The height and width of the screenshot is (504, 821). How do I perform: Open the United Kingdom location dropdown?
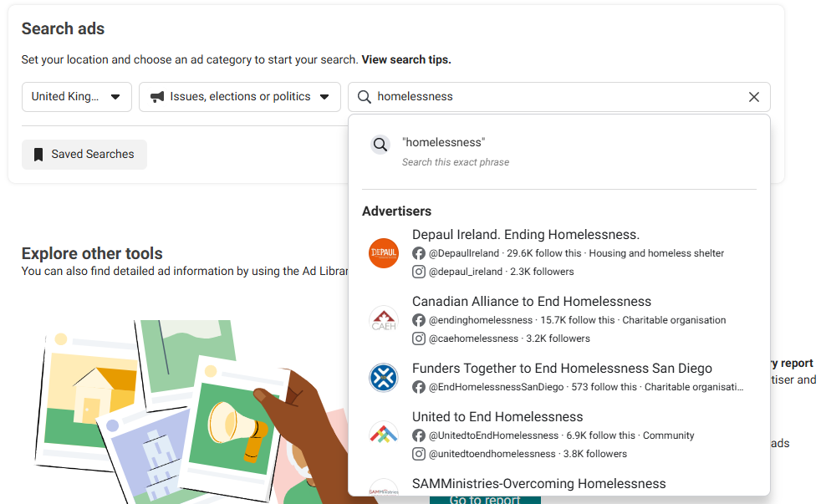(76, 97)
